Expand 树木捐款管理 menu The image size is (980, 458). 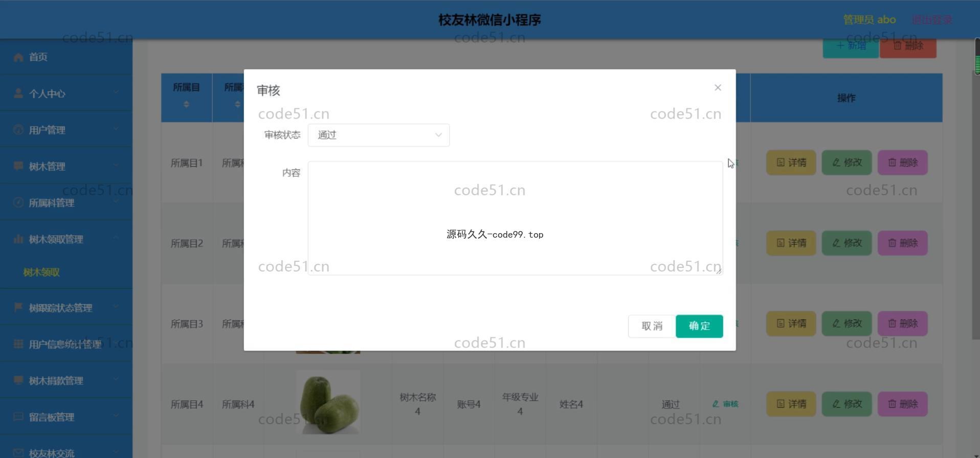[x=66, y=380]
